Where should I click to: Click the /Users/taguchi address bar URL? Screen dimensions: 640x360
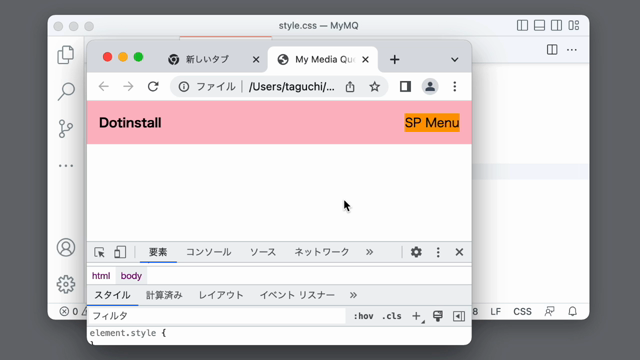[x=292, y=87]
